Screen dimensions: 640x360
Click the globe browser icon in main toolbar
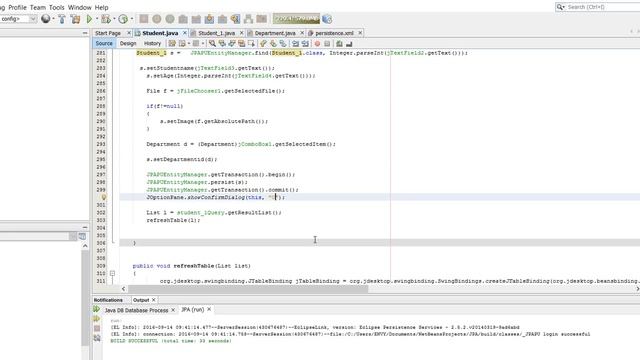[x=46, y=19]
